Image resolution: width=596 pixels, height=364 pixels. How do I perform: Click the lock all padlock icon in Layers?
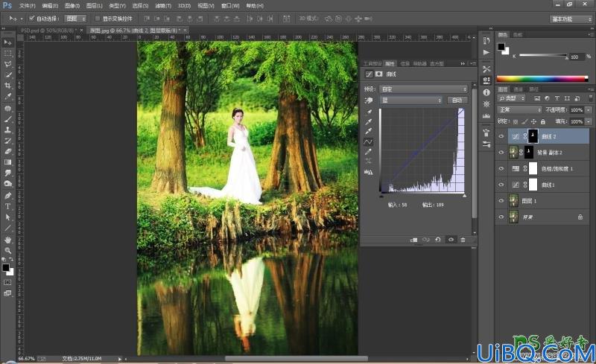pyautogui.click(x=543, y=121)
